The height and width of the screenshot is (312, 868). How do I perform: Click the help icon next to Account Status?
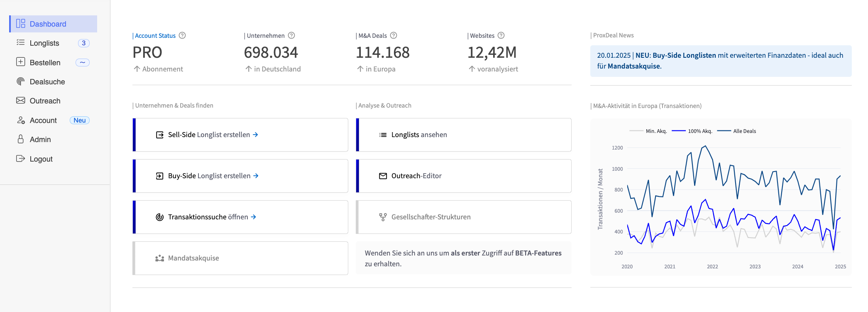point(182,36)
